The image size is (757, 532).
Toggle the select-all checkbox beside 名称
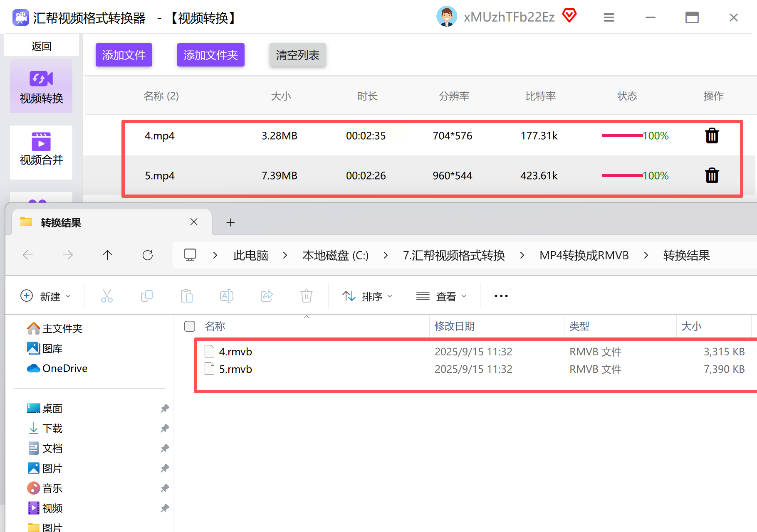coord(190,326)
